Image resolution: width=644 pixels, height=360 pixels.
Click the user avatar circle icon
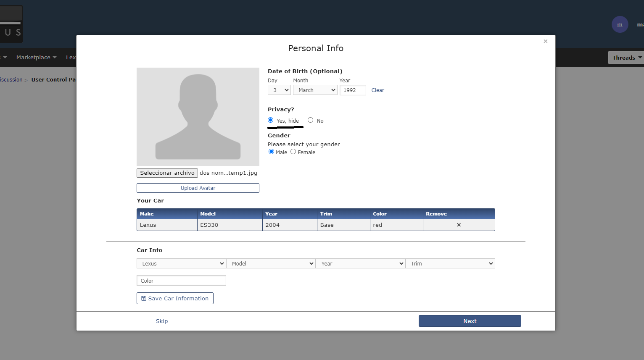coord(620,24)
